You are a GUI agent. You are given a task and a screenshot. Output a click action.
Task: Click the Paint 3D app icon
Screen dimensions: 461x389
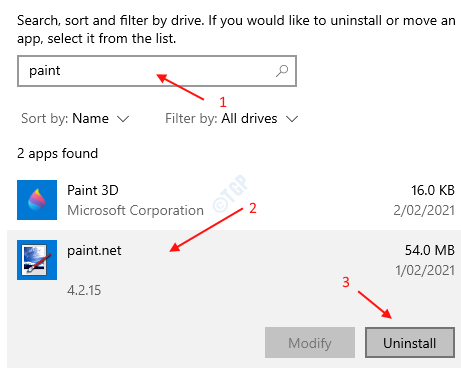(37, 200)
